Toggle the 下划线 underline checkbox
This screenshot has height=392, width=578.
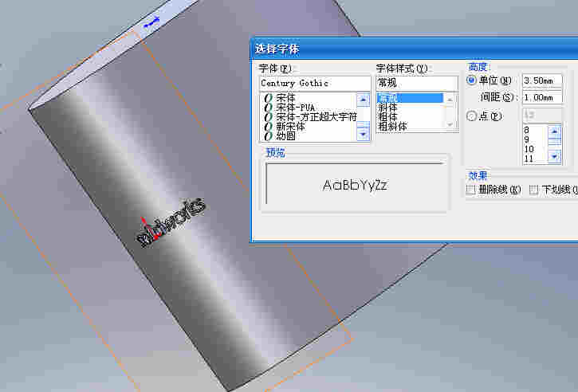click(x=533, y=190)
